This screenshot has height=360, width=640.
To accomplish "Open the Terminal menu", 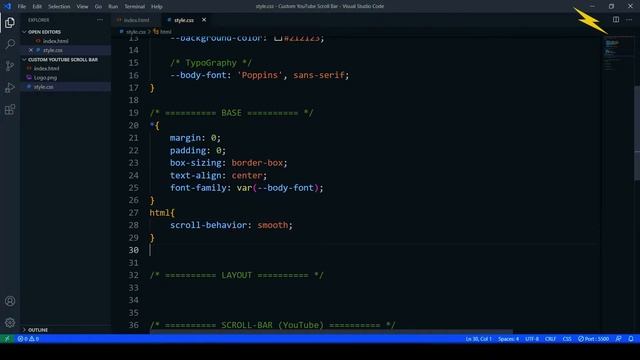I will (x=134, y=7).
